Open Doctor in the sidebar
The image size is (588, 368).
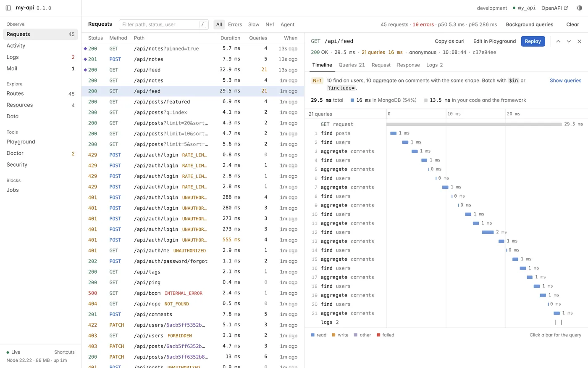41,153
